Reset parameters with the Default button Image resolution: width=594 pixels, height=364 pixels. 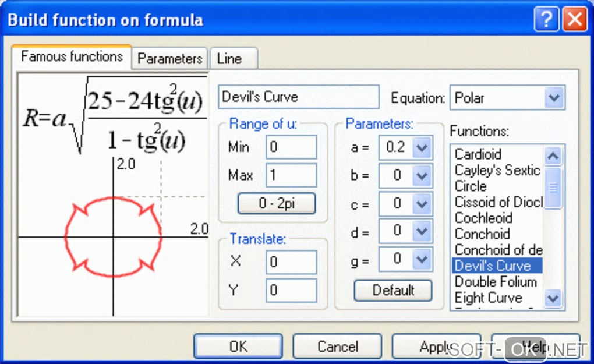coord(393,290)
